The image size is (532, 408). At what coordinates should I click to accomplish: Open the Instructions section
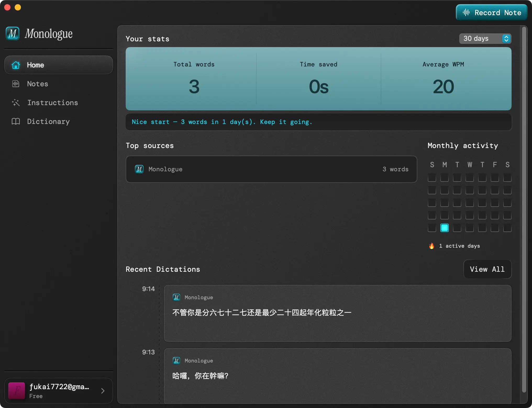click(x=59, y=103)
